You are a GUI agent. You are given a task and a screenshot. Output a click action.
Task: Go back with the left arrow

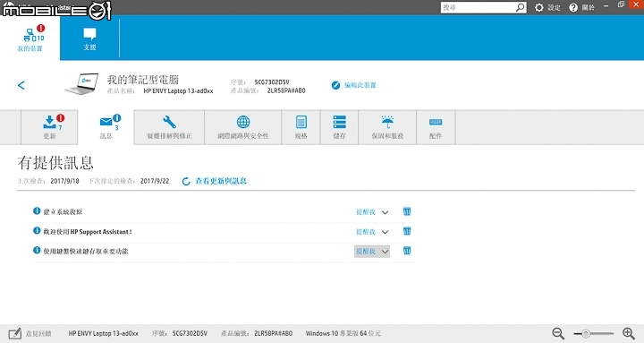(x=21, y=85)
